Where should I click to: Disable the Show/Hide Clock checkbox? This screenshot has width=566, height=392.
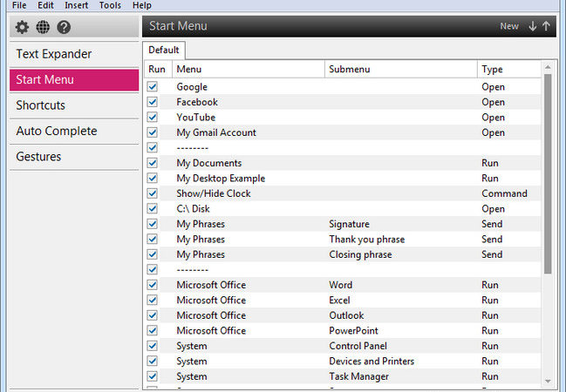153,193
